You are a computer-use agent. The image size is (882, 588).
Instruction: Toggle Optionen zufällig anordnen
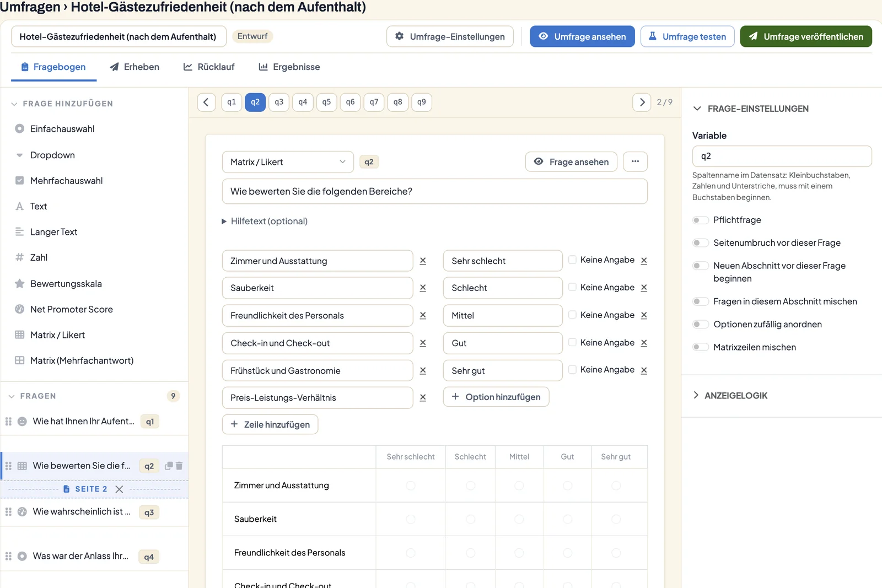(701, 325)
